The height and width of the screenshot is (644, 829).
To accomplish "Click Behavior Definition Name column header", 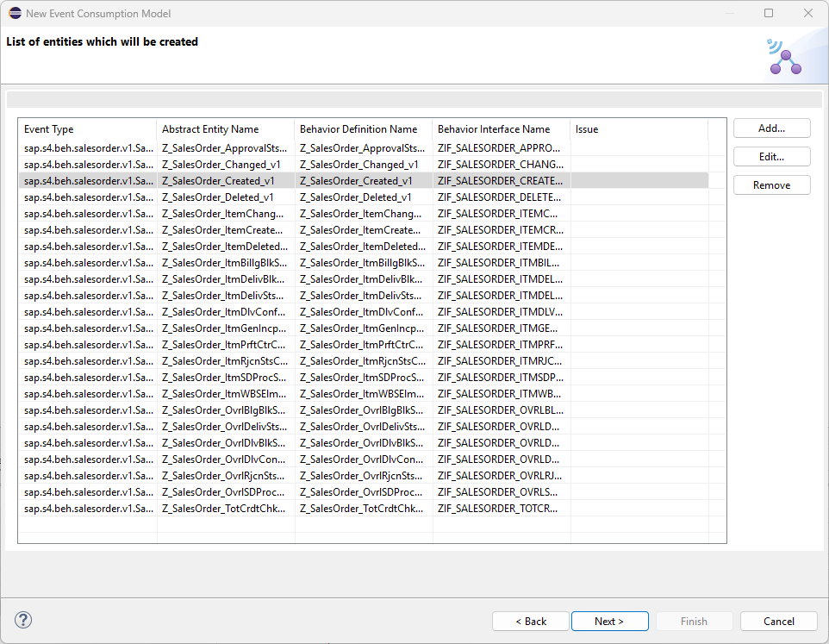I will click(x=363, y=129).
